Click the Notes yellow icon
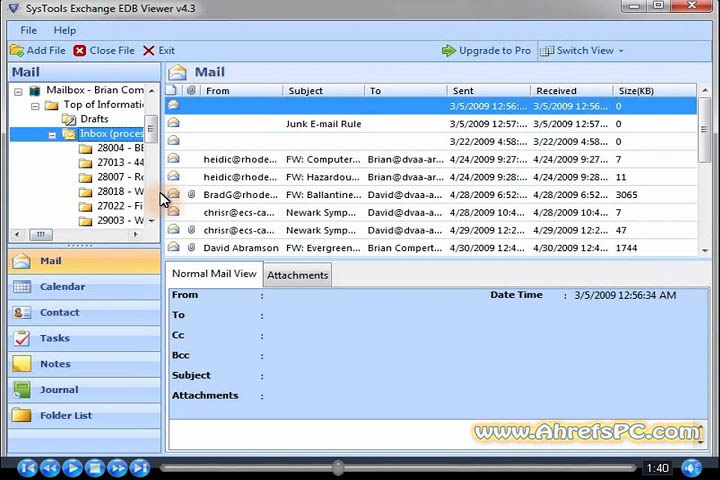Viewport: 720px width, 480px height. coord(22,364)
